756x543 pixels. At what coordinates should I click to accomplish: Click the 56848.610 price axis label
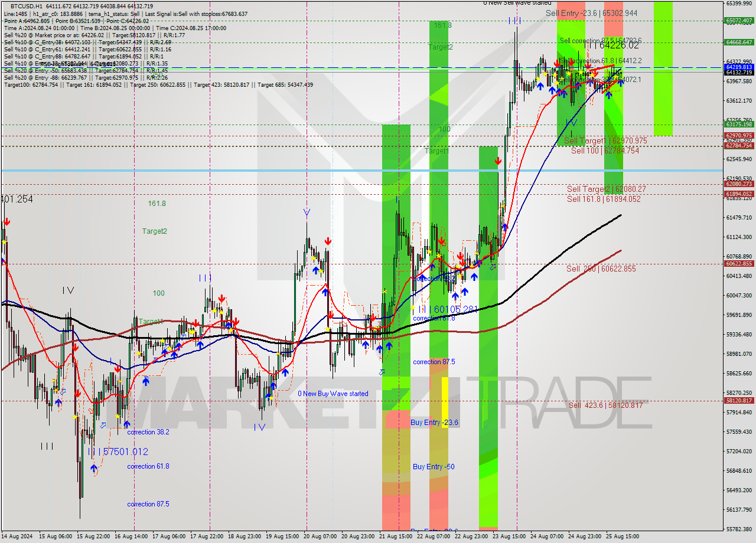pyautogui.click(x=739, y=470)
